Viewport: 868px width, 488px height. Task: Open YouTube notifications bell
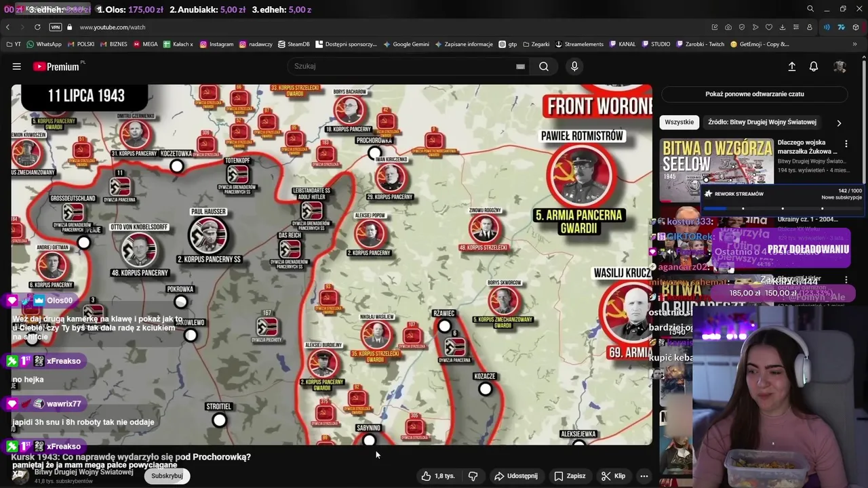[x=814, y=66]
